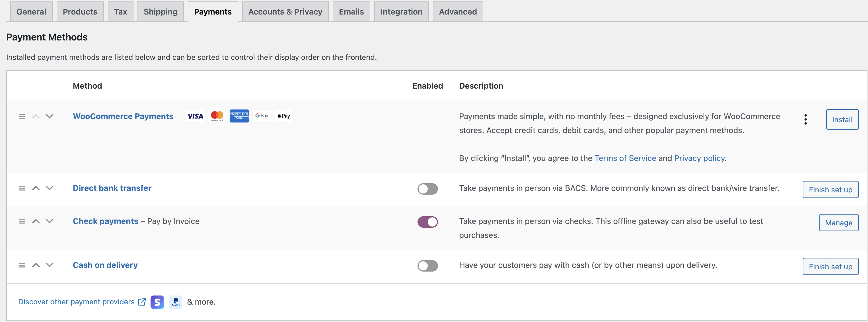This screenshot has height=322, width=868.
Task: Move Cash on delivery up
Action: click(x=36, y=265)
